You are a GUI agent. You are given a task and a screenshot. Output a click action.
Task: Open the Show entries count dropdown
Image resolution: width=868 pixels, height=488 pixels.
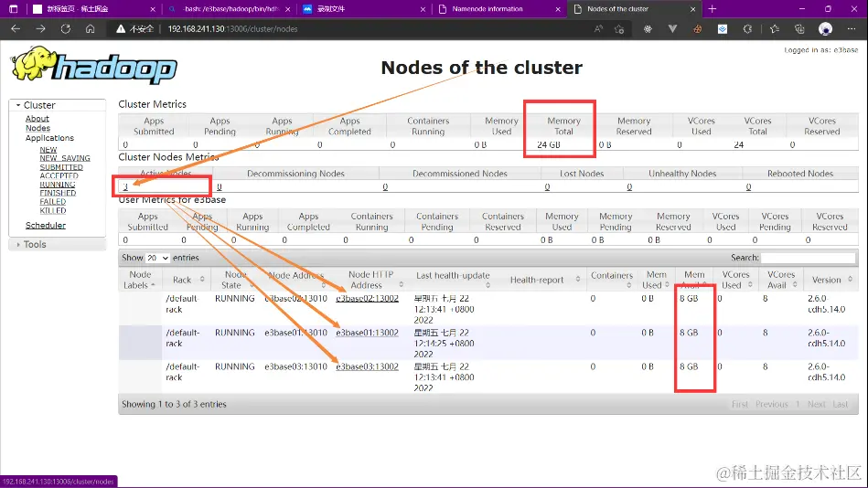pos(157,258)
